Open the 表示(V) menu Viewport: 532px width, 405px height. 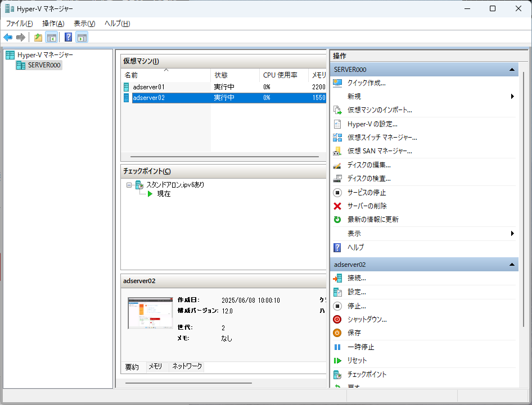coord(84,24)
